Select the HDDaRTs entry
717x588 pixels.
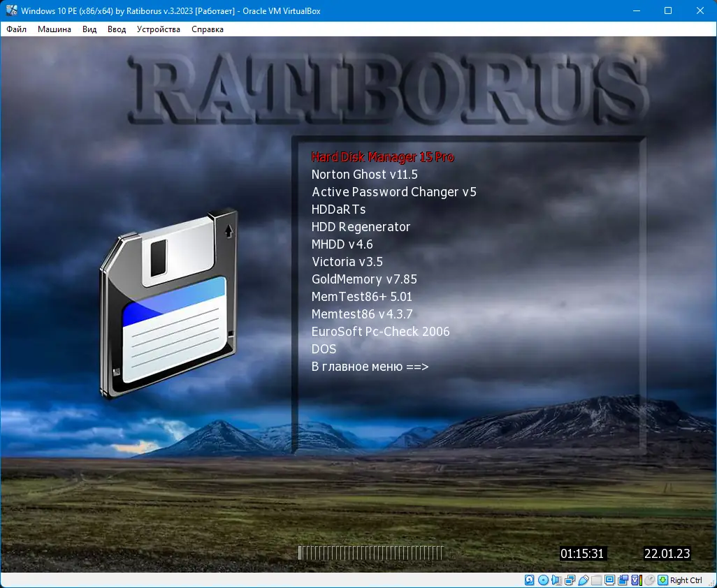338,210
